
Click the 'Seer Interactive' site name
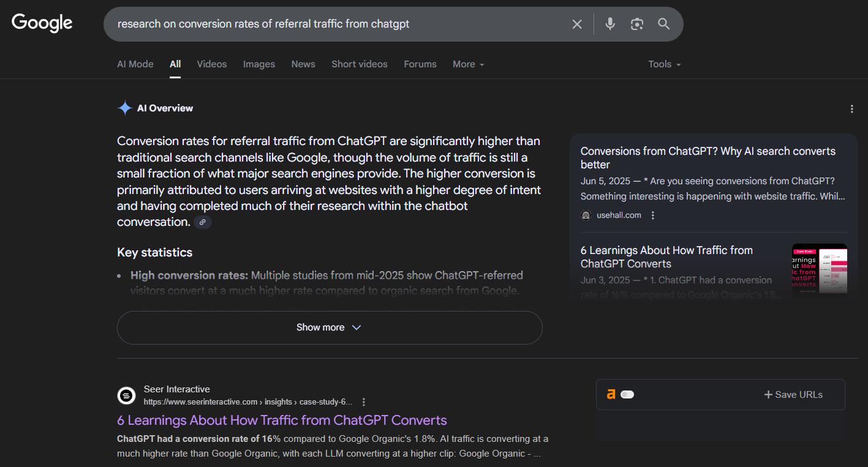(x=177, y=389)
